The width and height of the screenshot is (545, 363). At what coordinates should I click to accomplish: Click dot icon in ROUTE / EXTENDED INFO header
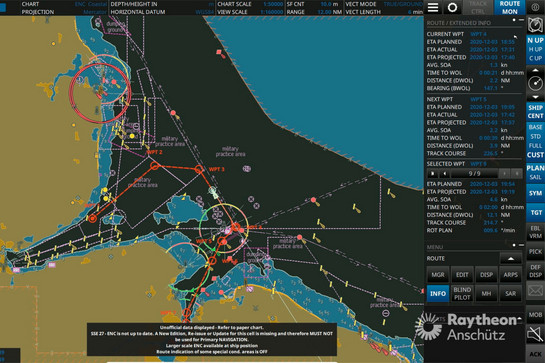click(x=514, y=20)
